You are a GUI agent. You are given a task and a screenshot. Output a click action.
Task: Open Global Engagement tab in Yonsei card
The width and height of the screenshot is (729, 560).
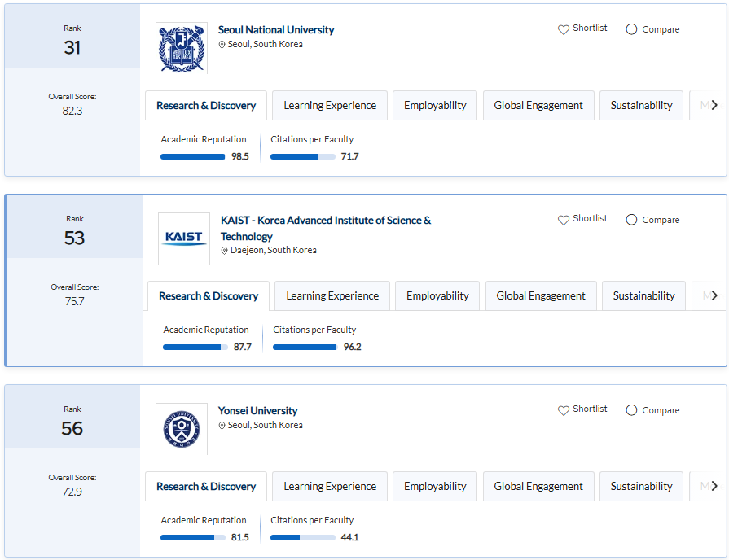point(538,487)
